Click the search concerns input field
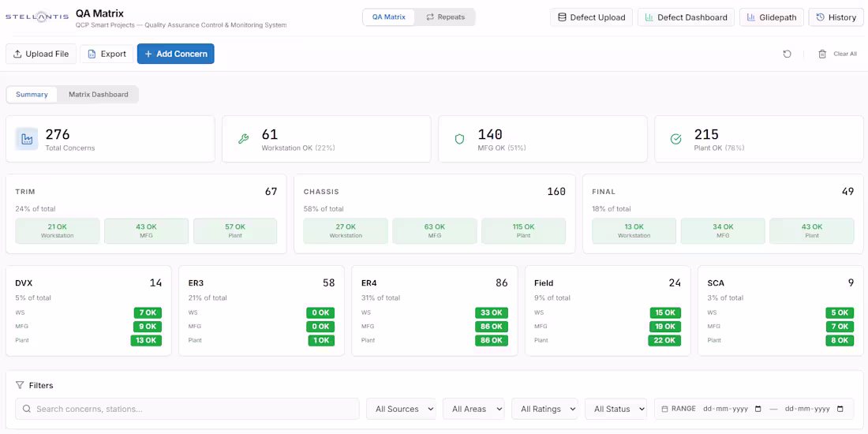The height and width of the screenshot is (434, 868). click(x=187, y=409)
